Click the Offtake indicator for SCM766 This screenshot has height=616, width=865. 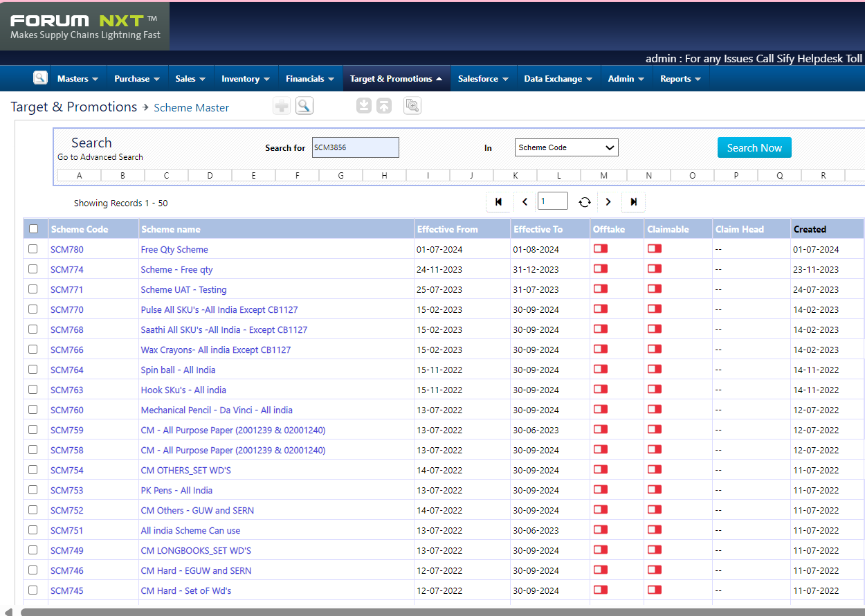(600, 350)
